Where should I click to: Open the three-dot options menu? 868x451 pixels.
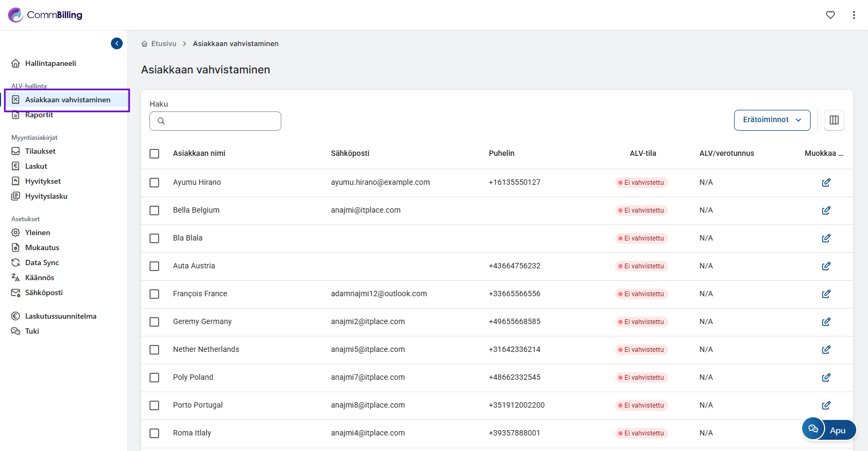click(x=854, y=15)
